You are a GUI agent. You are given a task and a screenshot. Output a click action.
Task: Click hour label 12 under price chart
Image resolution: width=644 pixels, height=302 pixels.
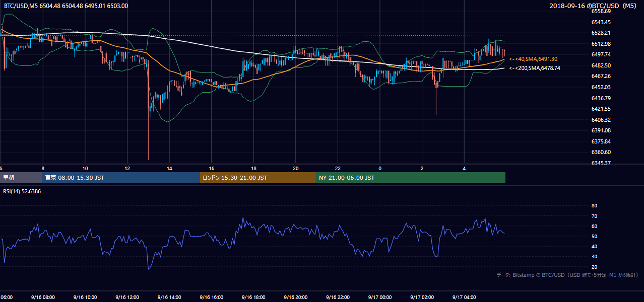(x=127, y=168)
